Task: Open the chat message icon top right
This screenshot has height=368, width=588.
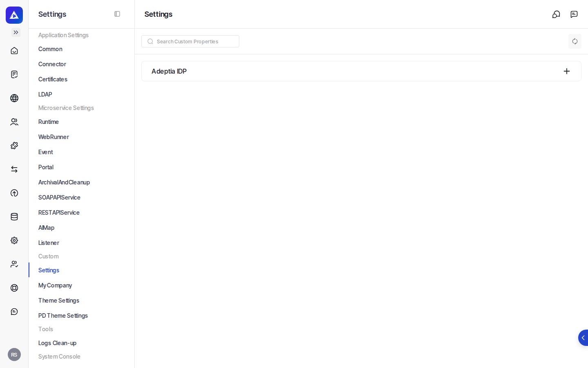Action: point(574,14)
